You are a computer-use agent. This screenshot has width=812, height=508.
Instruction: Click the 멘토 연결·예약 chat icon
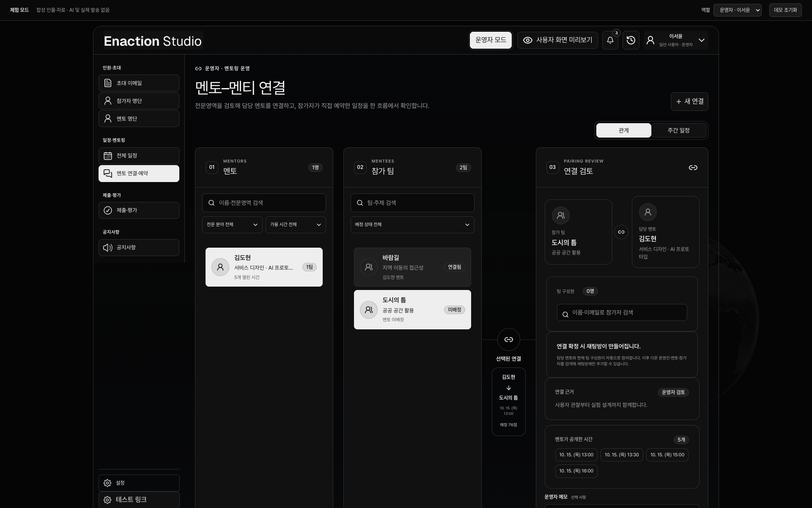[x=108, y=174]
